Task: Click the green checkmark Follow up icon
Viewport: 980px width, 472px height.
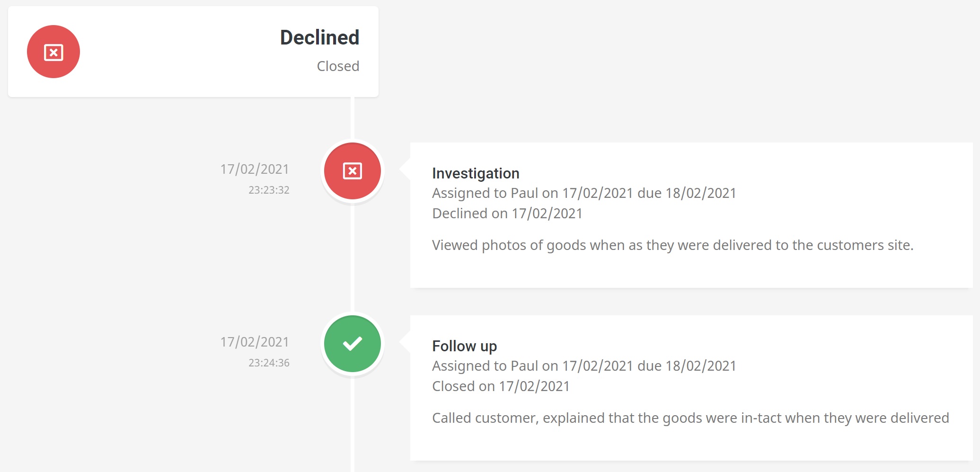Action: tap(353, 344)
